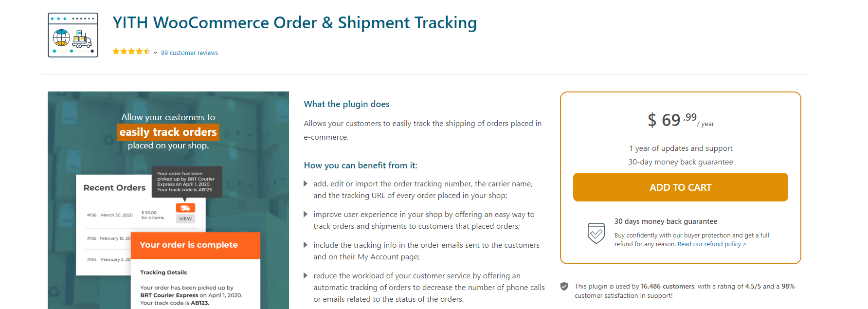Image resolution: width=868 pixels, height=309 pixels.
Task: Open the 89 customer reviews page
Action: pos(189,53)
